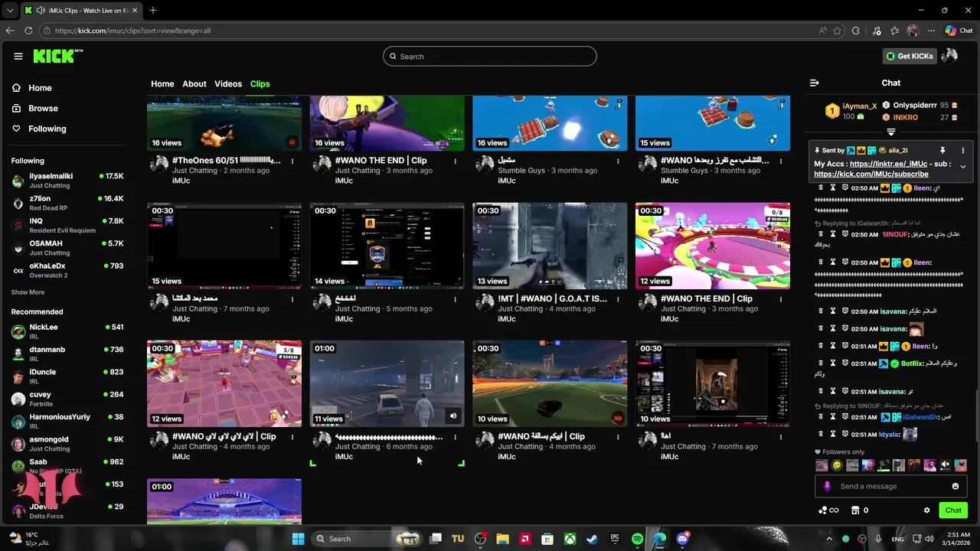
Task: Timeout BotRix using hourglass icon
Action: [833, 364]
